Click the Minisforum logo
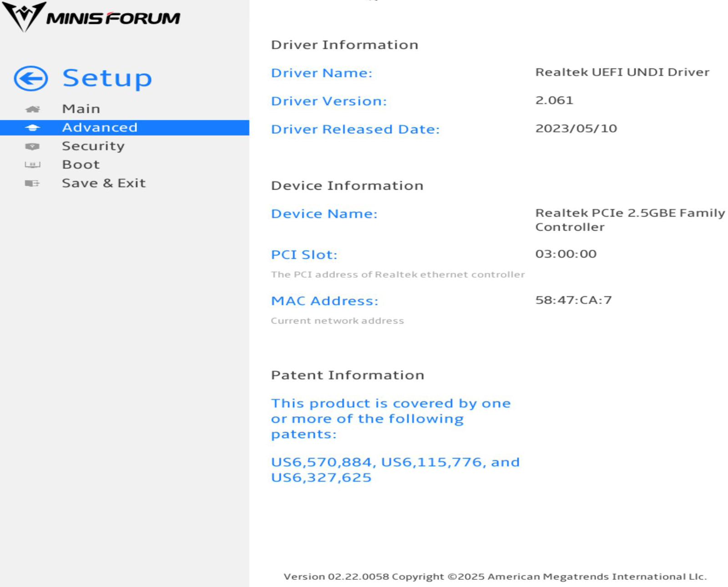 point(91,17)
